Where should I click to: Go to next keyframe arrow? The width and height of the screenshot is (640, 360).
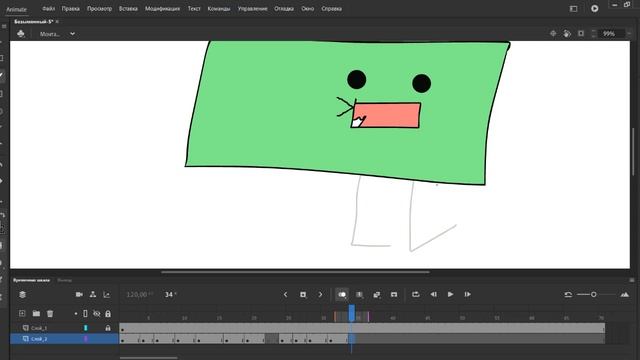tap(320, 294)
